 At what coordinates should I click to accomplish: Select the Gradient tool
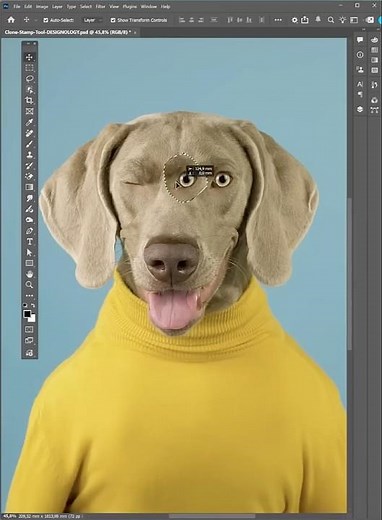coord(29,187)
